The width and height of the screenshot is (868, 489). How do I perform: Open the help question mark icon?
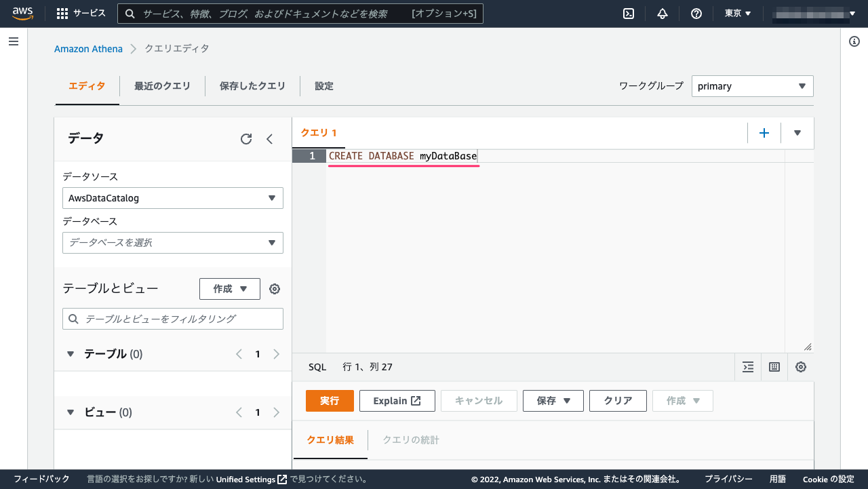[x=696, y=14]
